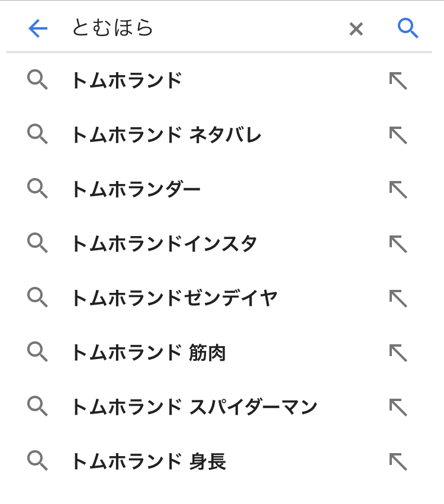Screen dimensions: 444x504
Task: Select the トムホランドゼンデイヤ suggestion
Action: [173, 298]
